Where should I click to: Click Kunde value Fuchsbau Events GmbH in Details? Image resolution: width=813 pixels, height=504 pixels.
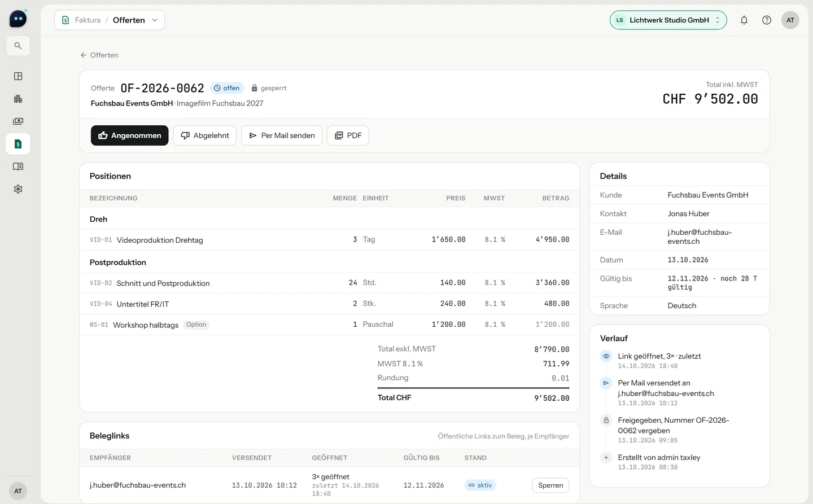pyautogui.click(x=708, y=195)
